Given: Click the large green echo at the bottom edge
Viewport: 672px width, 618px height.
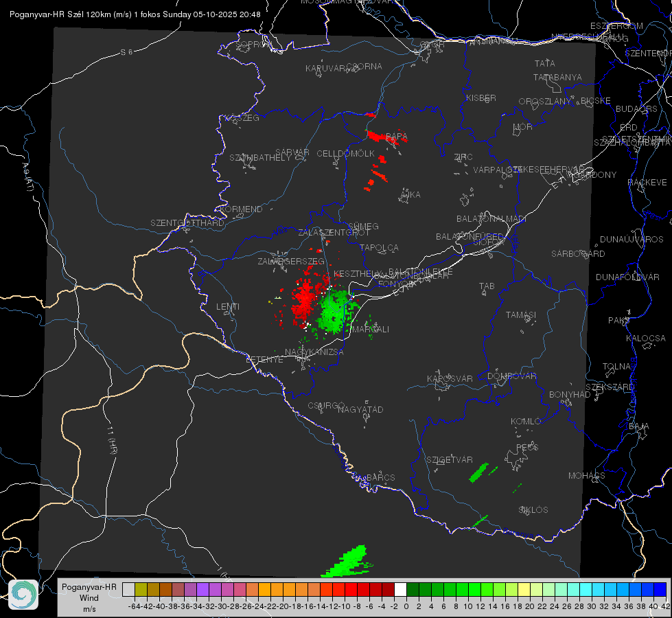Looking at the screenshot, I should (348, 562).
